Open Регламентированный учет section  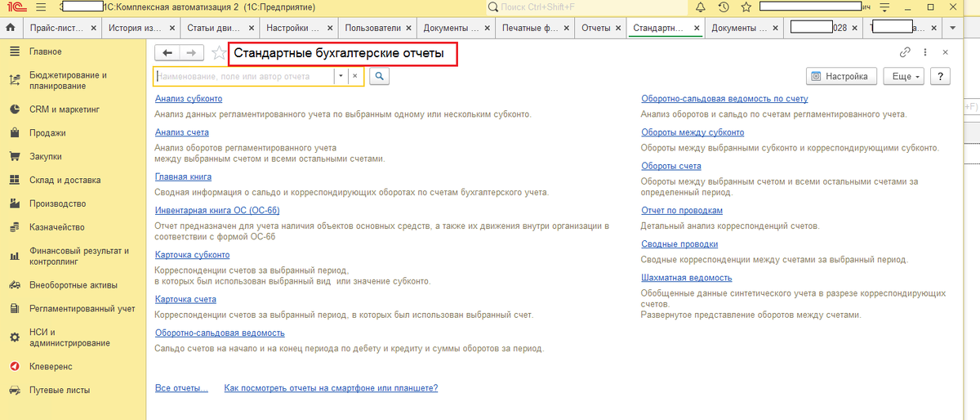click(x=82, y=309)
